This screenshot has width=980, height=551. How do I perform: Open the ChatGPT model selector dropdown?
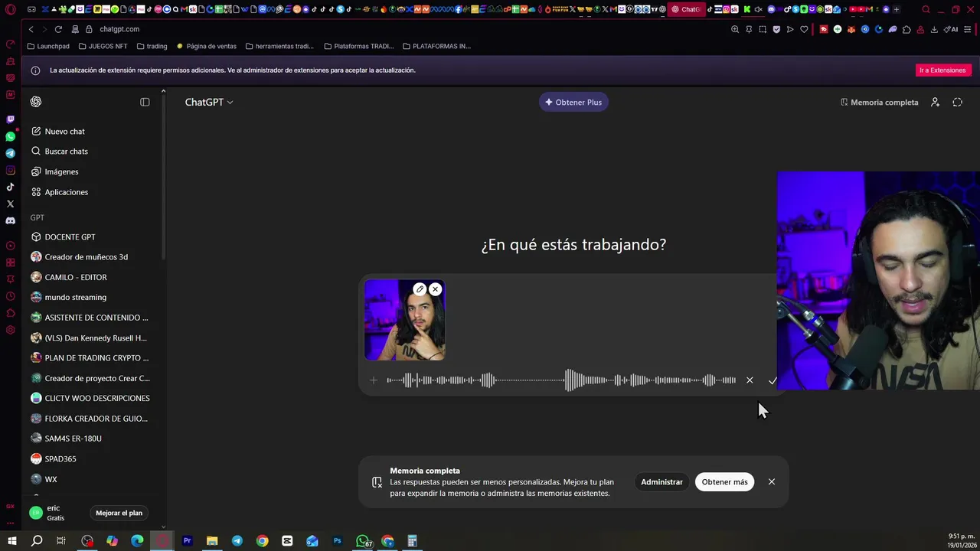point(209,102)
